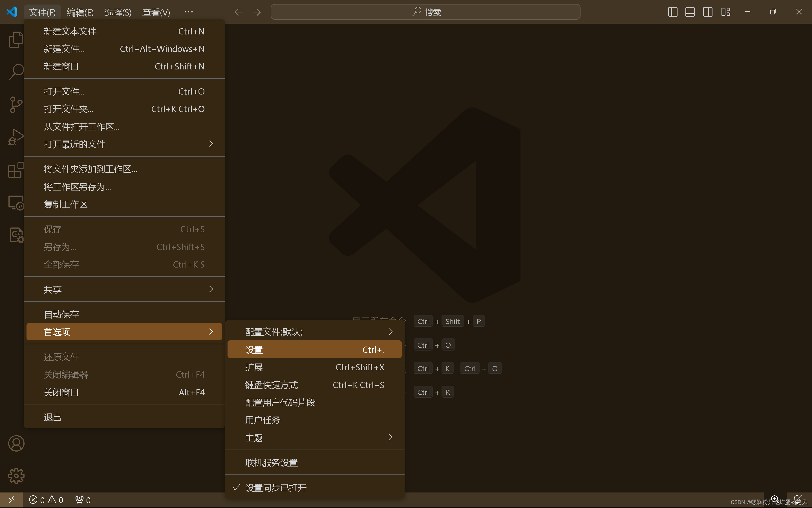Expand the 共享 submenu
The height and width of the screenshot is (508, 812).
(124, 289)
